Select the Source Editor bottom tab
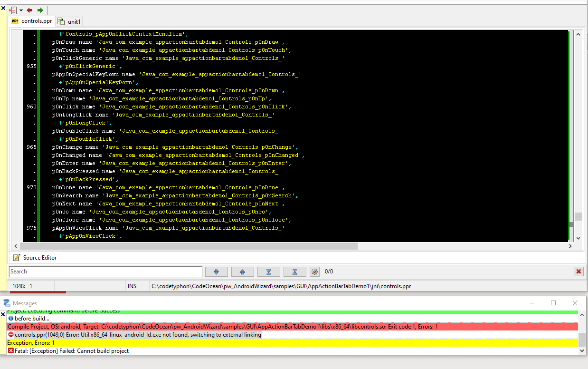This screenshot has height=369, width=588. point(35,257)
